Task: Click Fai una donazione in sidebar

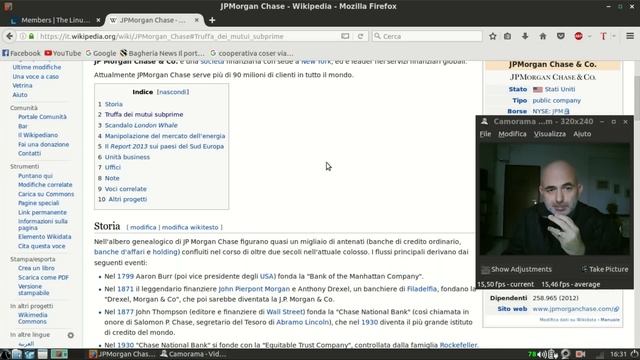Action: point(43,144)
